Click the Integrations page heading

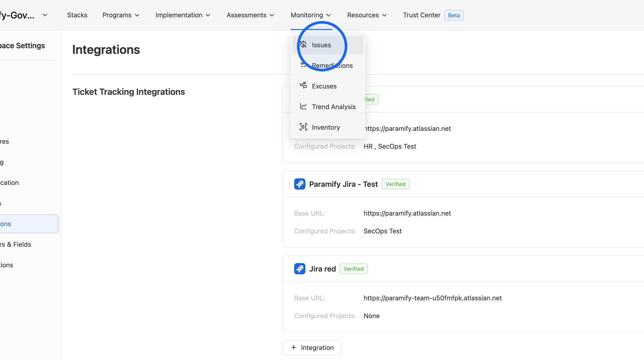pyautogui.click(x=106, y=49)
